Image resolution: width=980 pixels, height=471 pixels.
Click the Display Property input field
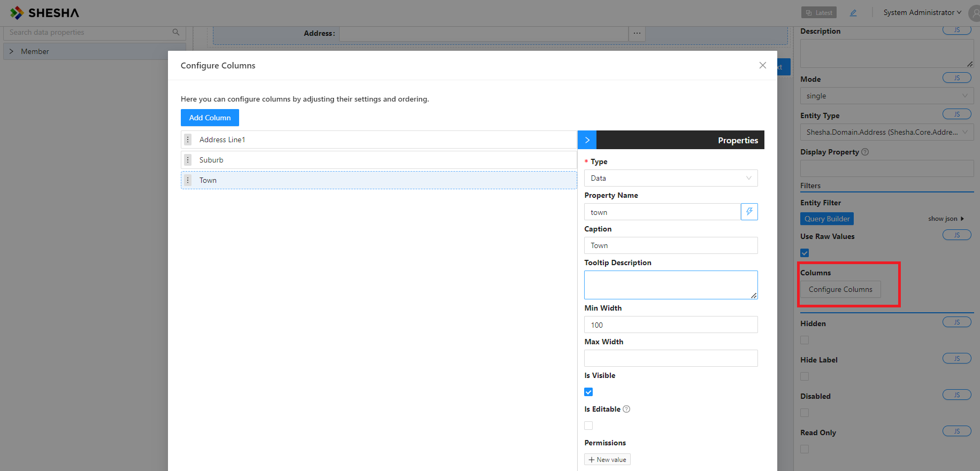point(887,168)
